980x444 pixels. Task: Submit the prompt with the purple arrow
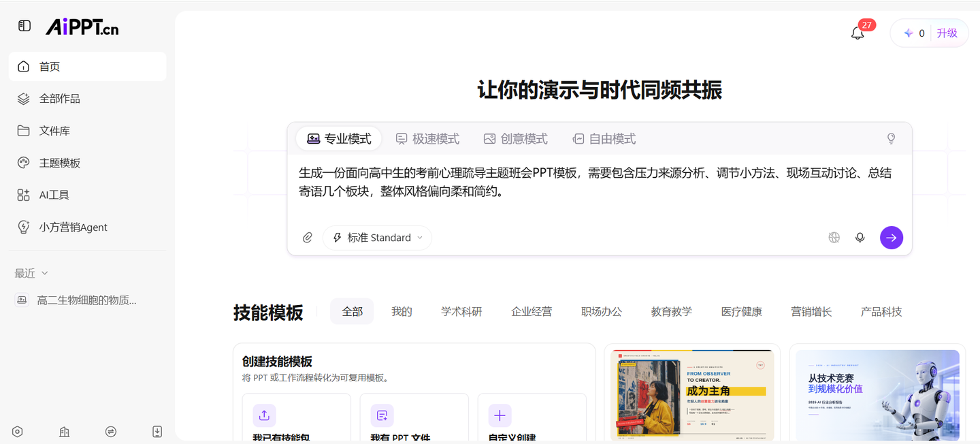892,238
